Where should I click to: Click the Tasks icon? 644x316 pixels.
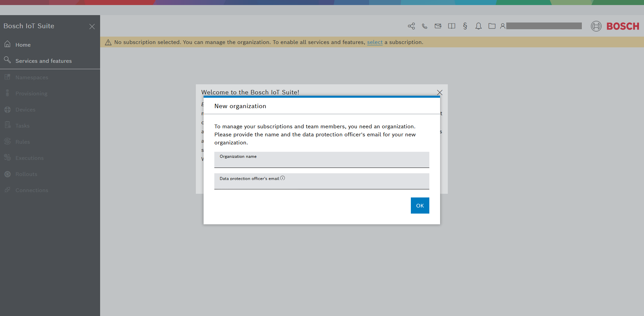point(7,125)
